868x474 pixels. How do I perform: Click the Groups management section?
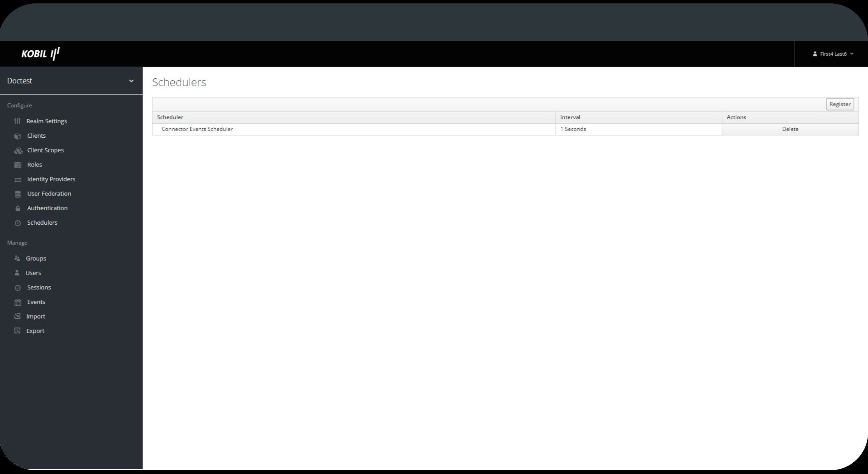click(x=36, y=258)
